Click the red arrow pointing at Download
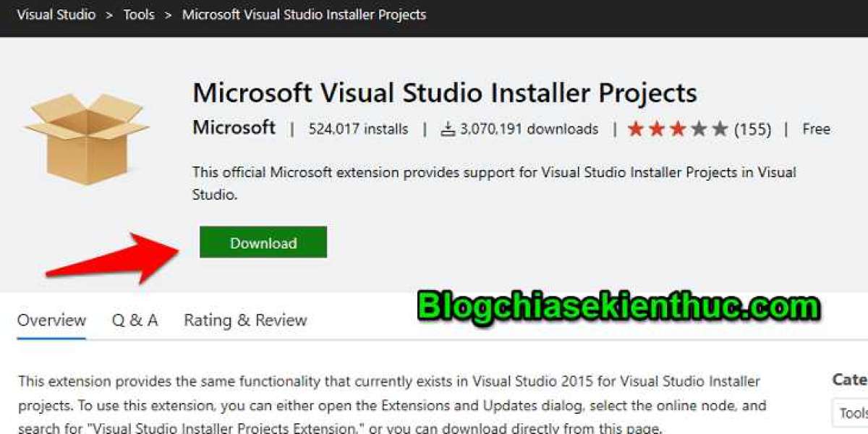This screenshot has width=868, height=434. 116,257
